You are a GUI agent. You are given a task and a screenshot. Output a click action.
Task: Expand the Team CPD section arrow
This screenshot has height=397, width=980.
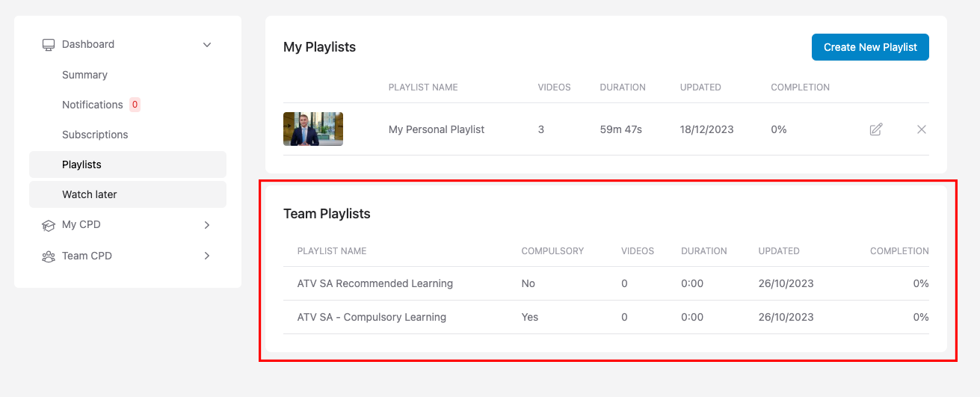point(207,256)
